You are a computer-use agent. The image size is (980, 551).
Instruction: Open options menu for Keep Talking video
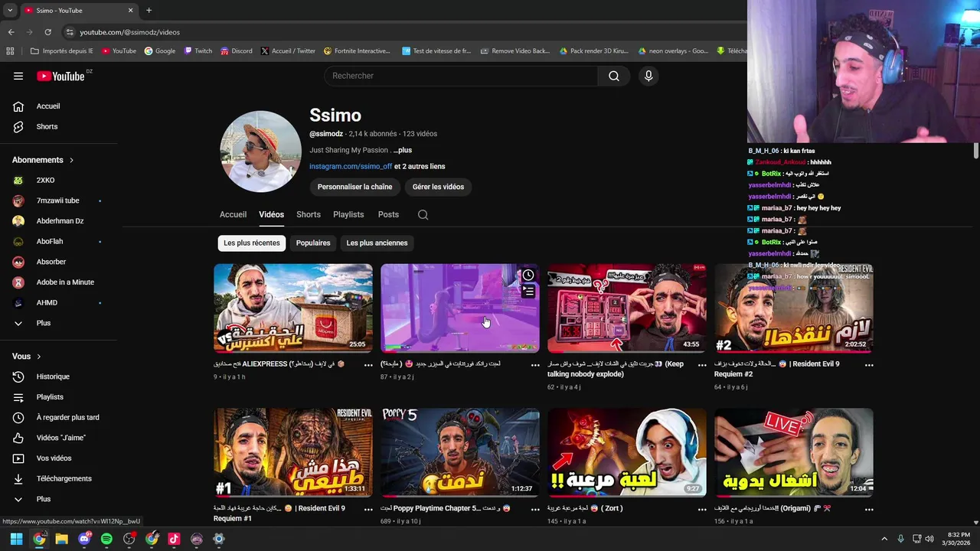click(x=702, y=365)
